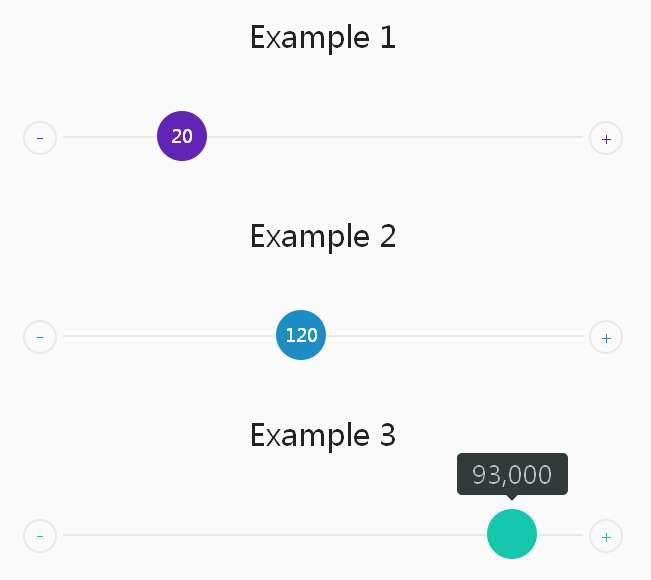Click Example 1 track right of purple handle
The image size is (651, 580).
click(x=390, y=137)
